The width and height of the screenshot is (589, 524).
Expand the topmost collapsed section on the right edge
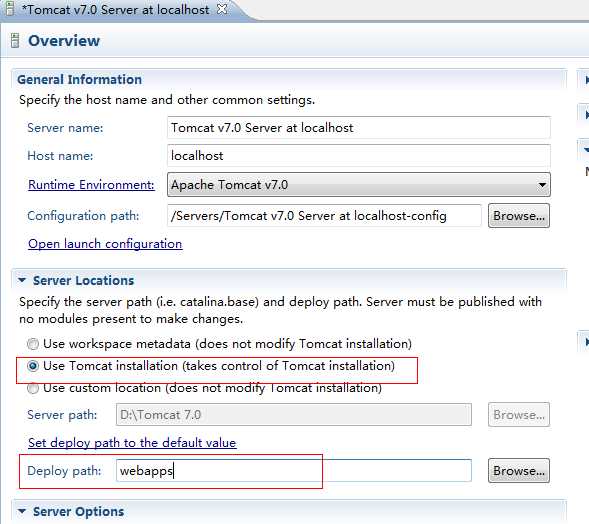point(586,80)
